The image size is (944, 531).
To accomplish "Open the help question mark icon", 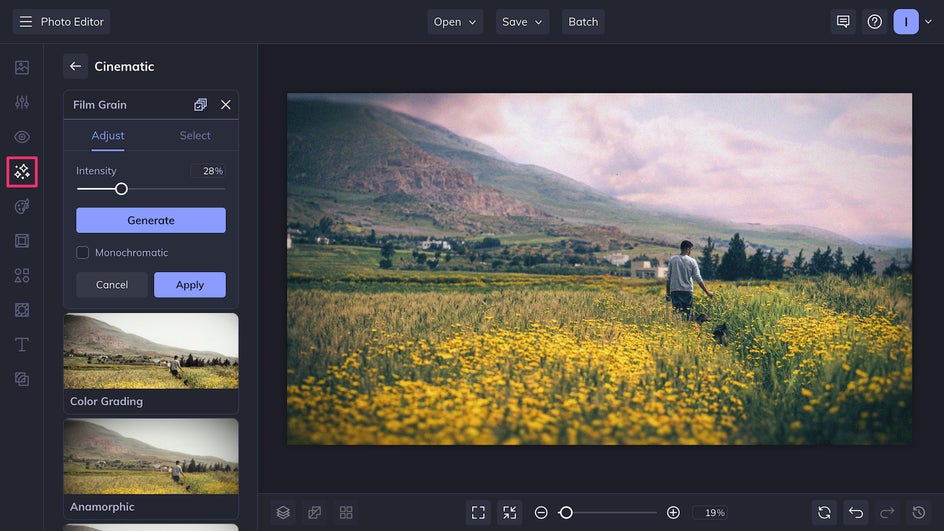I will (875, 22).
